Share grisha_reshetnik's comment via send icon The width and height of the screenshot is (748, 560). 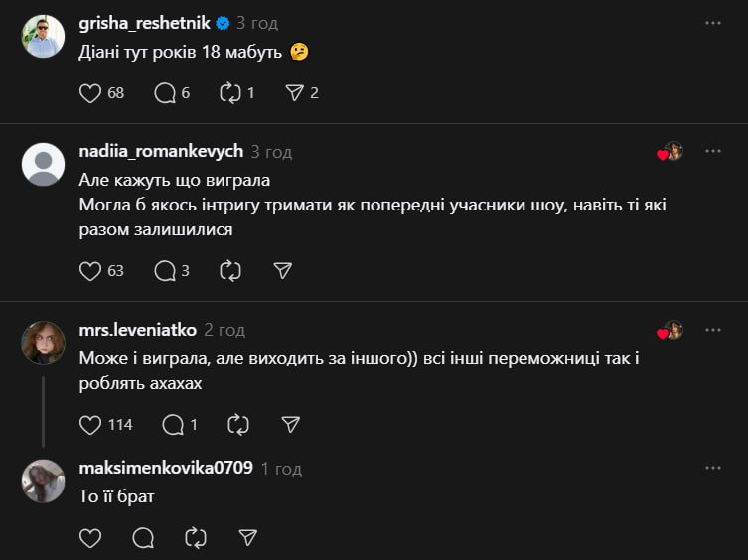coord(294,93)
